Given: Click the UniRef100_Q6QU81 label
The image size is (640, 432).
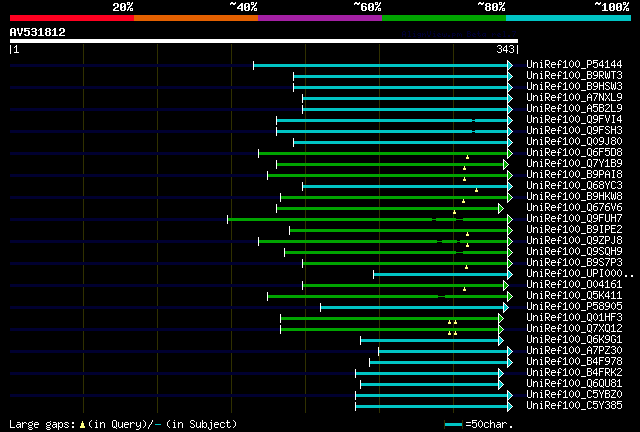Looking at the screenshot, I should click(574, 384).
